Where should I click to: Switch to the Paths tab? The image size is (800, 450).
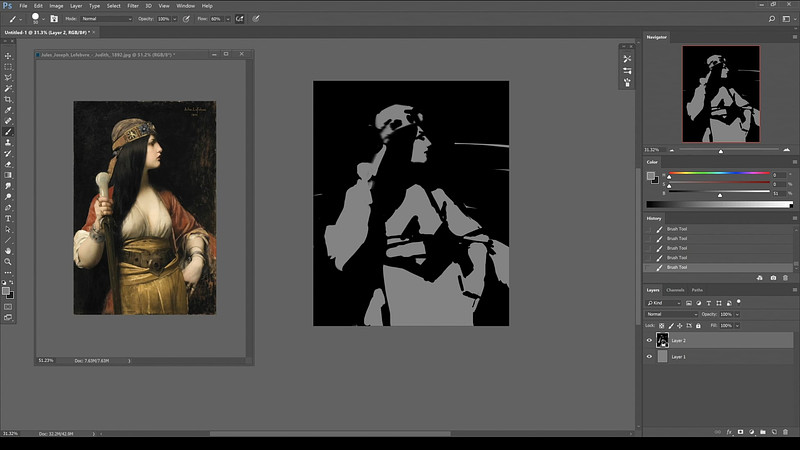(697, 290)
